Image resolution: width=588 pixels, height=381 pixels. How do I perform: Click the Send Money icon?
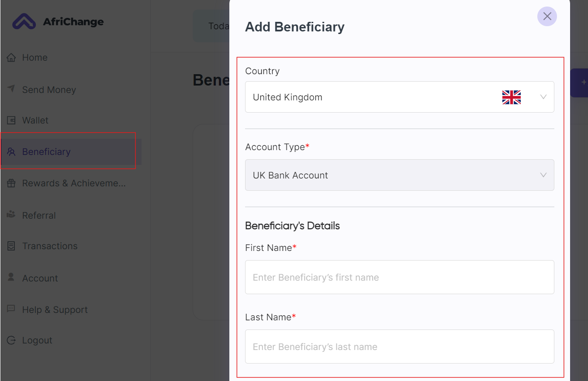click(11, 89)
